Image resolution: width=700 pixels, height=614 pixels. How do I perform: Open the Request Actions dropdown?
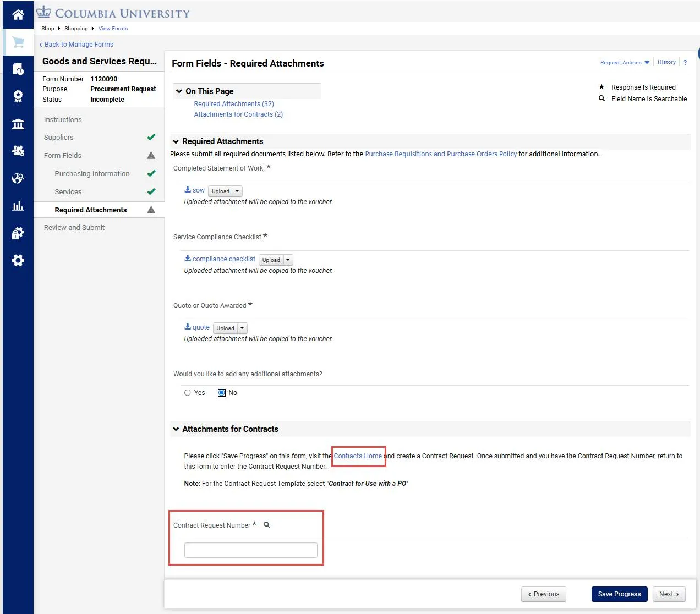625,63
